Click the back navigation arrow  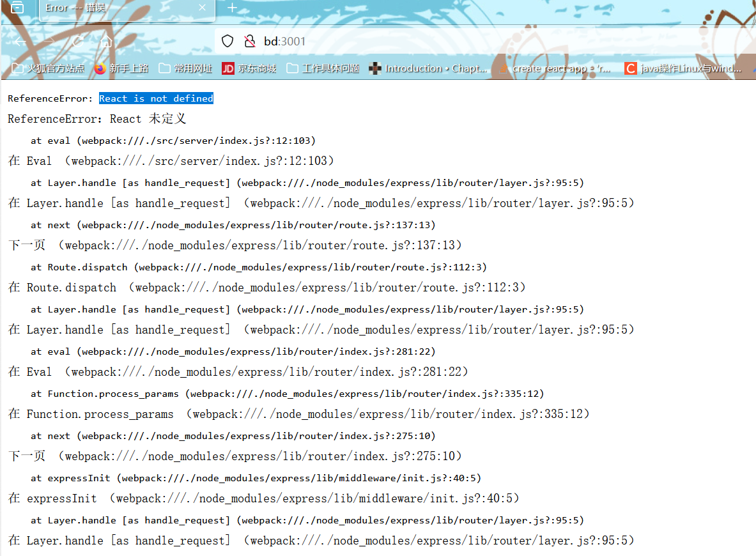tap(20, 42)
